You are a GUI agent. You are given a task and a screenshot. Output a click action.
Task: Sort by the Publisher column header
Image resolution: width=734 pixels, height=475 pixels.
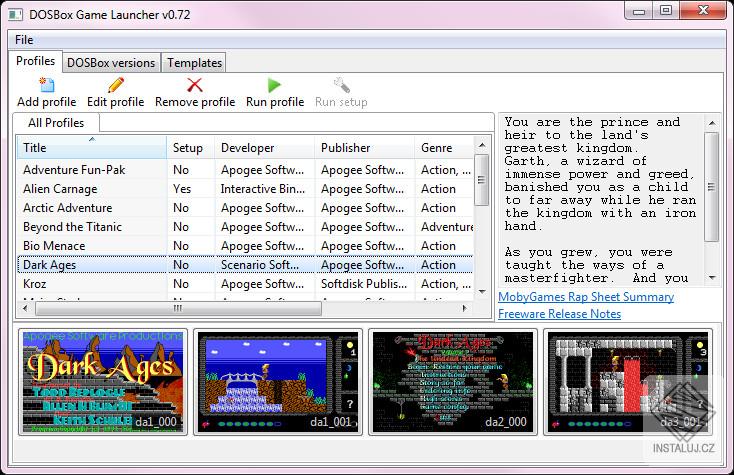tap(365, 147)
